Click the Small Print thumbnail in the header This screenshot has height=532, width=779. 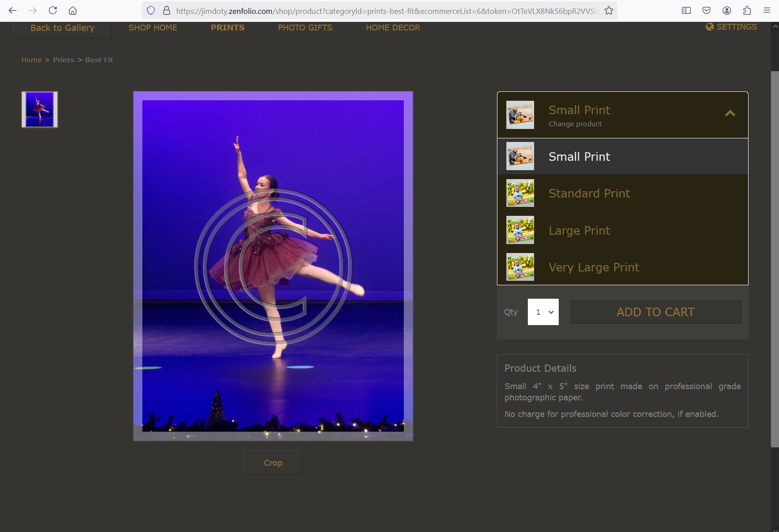(520, 115)
